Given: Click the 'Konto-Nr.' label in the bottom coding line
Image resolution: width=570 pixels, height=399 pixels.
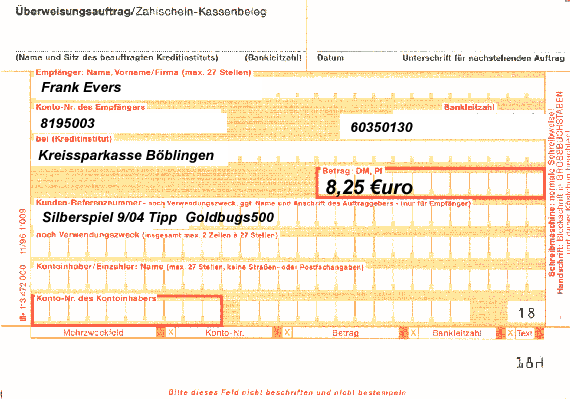Looking at the screenshot, I should tap(224, 333).
